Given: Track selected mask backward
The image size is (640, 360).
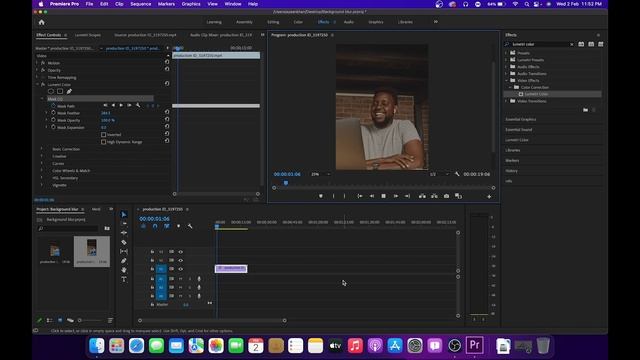Looking at the screenshot, I should [x=113, y=105].
